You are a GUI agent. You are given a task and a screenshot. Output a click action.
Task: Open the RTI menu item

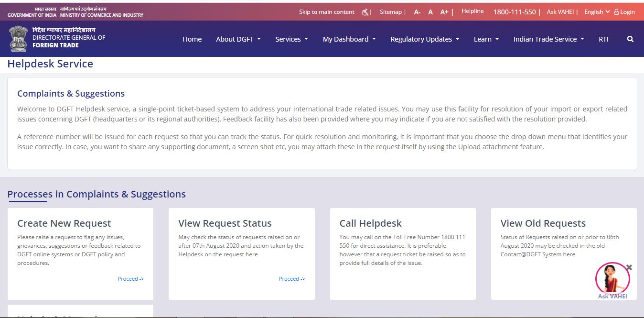click(x=603, y=39)
